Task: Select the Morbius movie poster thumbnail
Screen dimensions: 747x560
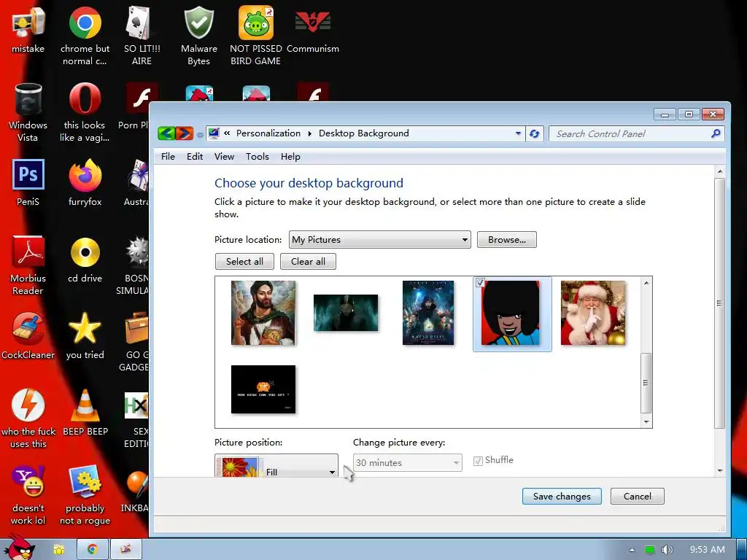Action: (x=428, y=313)
